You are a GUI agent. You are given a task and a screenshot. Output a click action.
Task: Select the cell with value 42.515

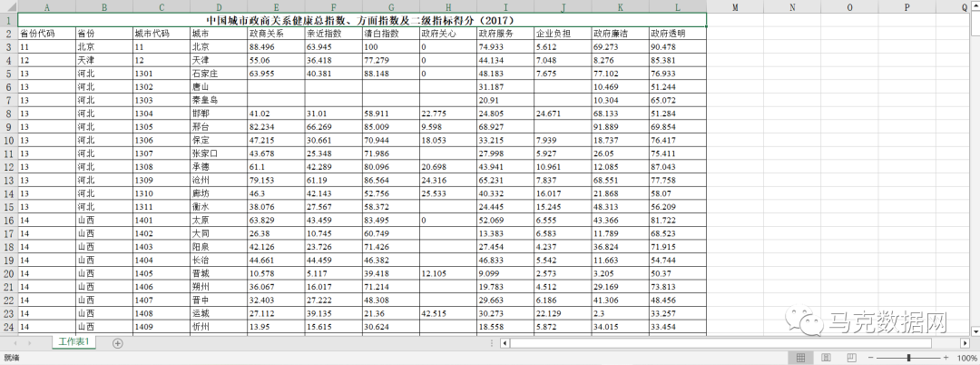[x=448, y=313]
